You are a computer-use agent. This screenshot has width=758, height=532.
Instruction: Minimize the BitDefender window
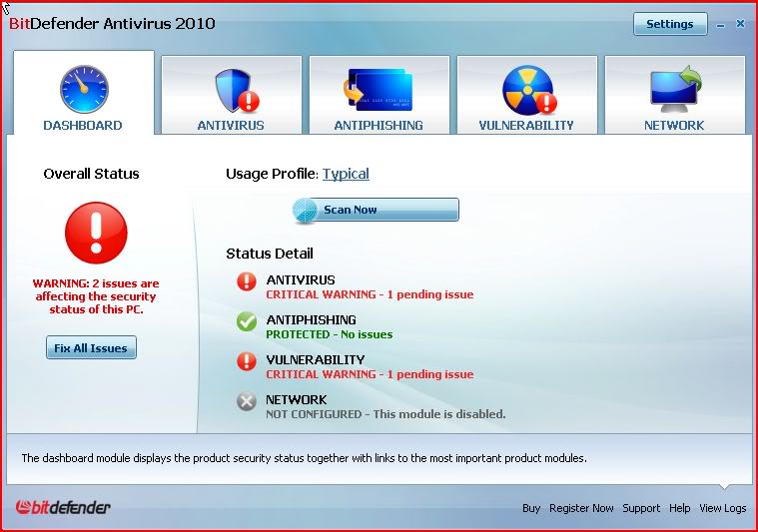point(721,25)
